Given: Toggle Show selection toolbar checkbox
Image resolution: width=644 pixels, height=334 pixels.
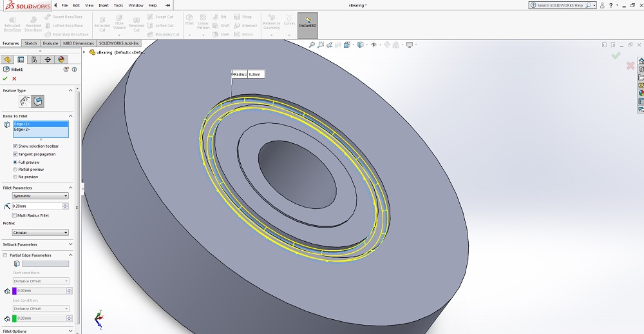Looking at the screenshot, I should tap(15, 146).
